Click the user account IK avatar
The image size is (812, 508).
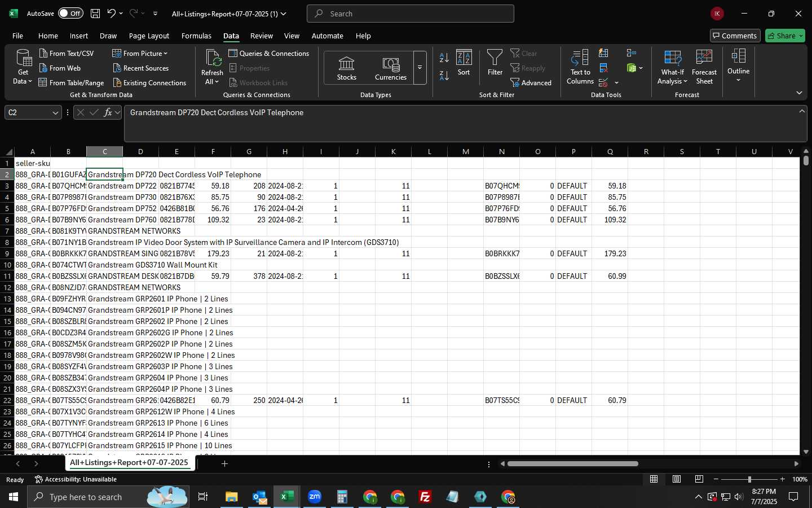717,14
